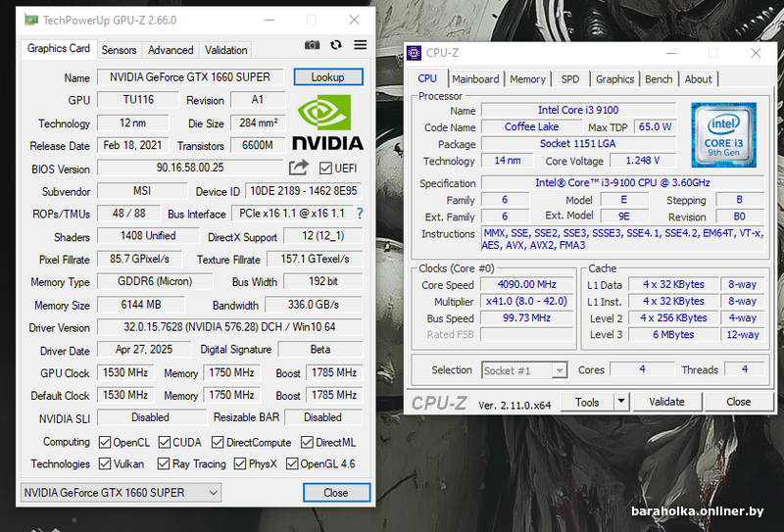Image resolution: width=784 pixels, height=532 pixels.
Task: Toggle the OpenCL checkbox
Action: pyautogui.click(x=105, y=443)
